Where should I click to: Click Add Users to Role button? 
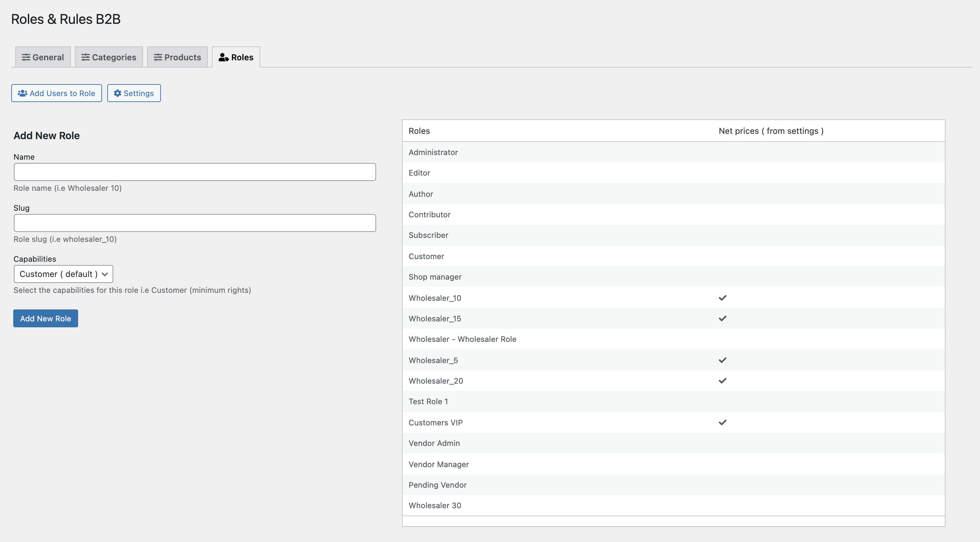coord(56,93)
